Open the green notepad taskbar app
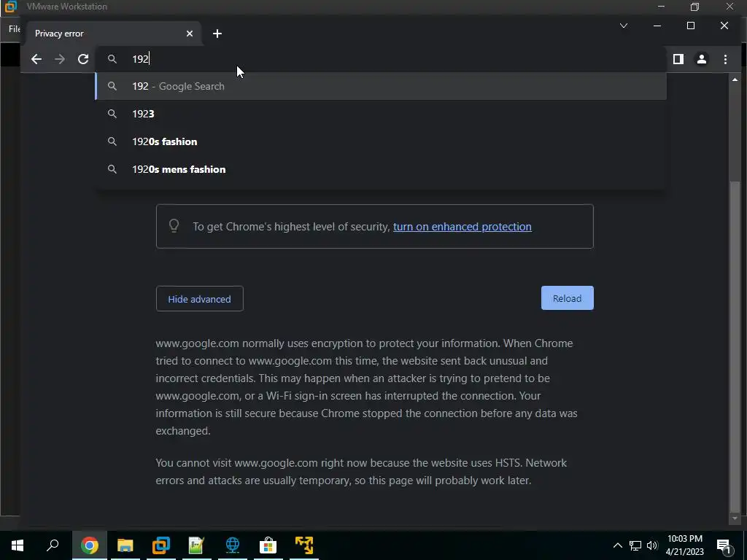Image resolution: width=747 pixels, height=560 pixels. pyautogui.click(x=196, y=545)
